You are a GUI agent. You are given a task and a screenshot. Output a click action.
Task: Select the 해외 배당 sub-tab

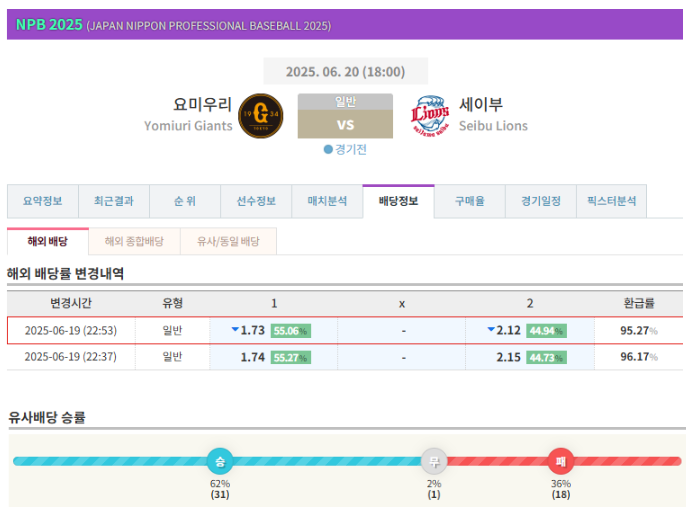pyautogui.click(x=48, y=241)
